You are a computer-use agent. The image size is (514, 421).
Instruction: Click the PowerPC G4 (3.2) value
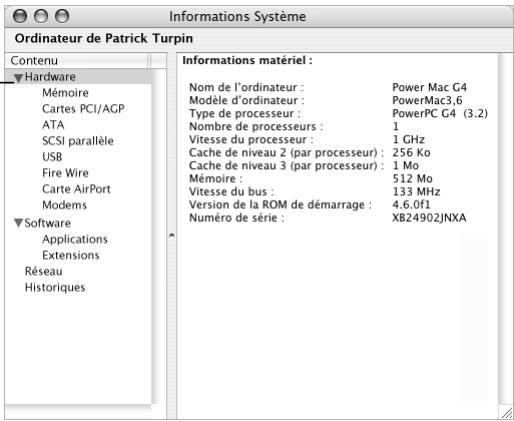click(x=440, y=113)
